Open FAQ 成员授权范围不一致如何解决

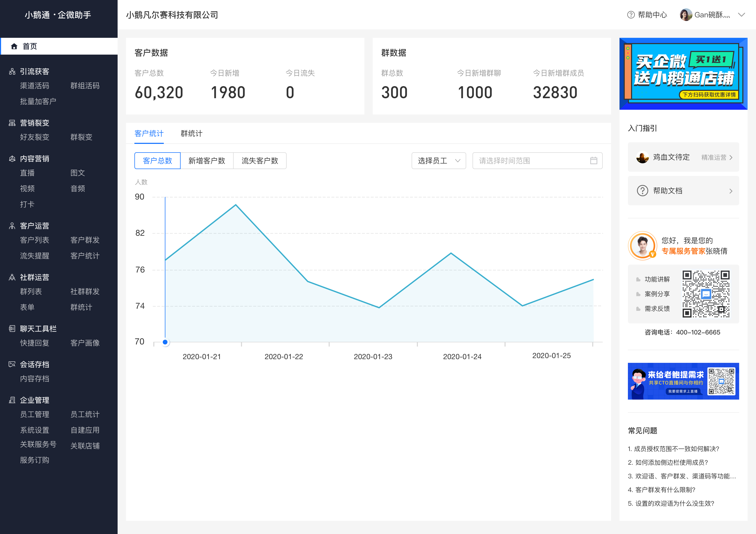click(x=673, y=449)
